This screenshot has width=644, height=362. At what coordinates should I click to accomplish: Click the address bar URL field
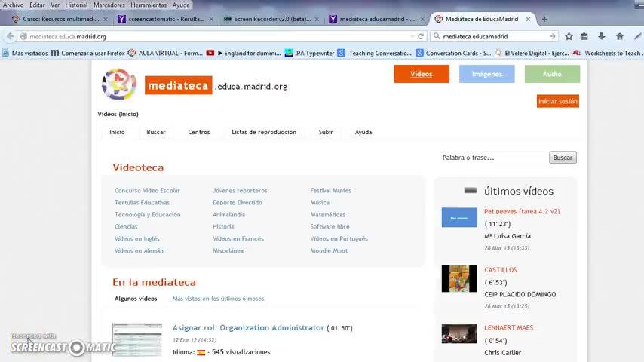[218, 36]
